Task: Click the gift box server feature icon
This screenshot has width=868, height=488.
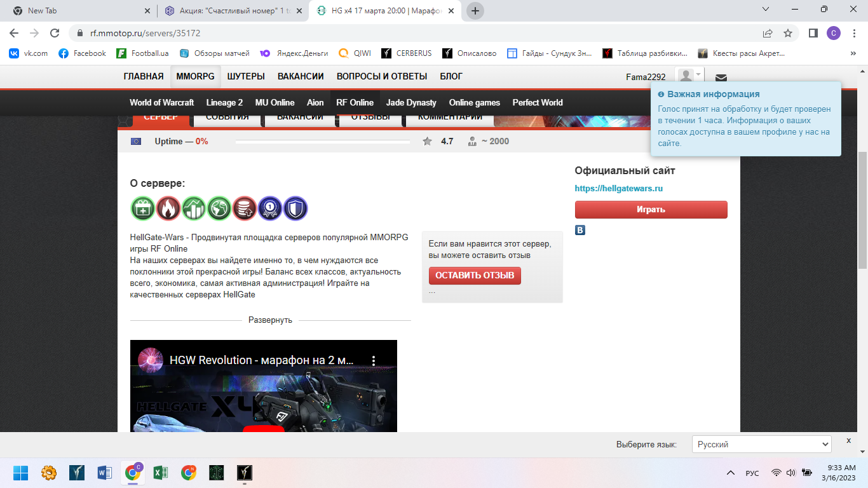Action: 143,208
